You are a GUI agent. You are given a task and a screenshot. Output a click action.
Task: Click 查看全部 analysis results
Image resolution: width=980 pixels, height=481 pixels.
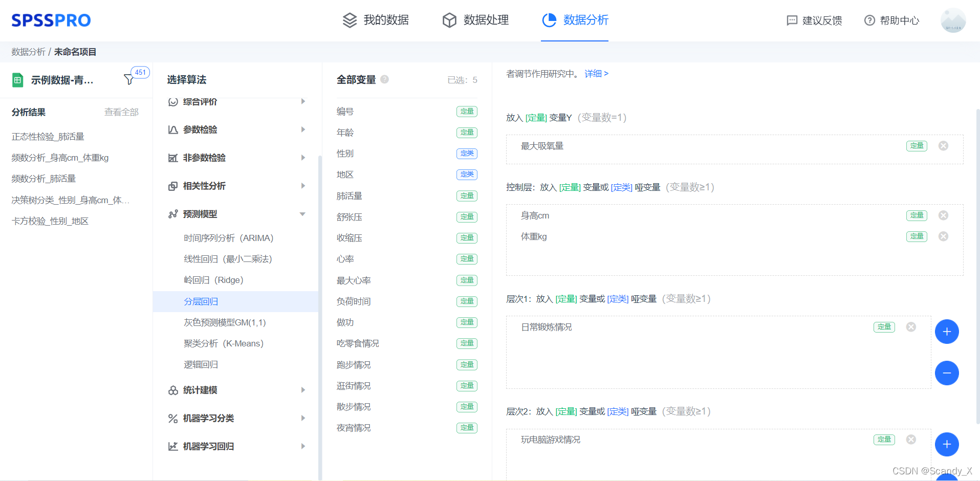click(121, 112)
